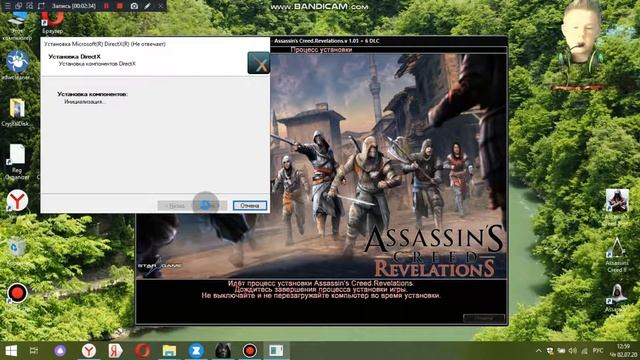Open File Explorer from the taskbar
The image size is (640, 360).
[169, 351]
